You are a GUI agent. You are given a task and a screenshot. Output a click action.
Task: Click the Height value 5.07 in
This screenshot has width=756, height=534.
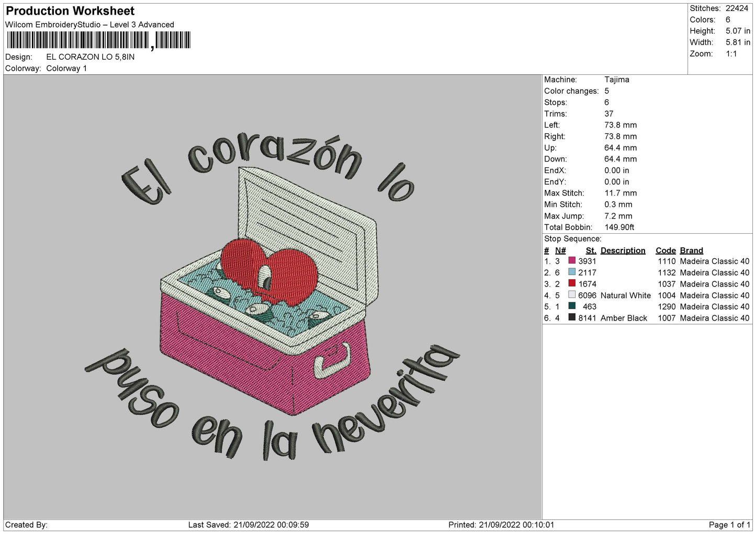pos(738,31)
